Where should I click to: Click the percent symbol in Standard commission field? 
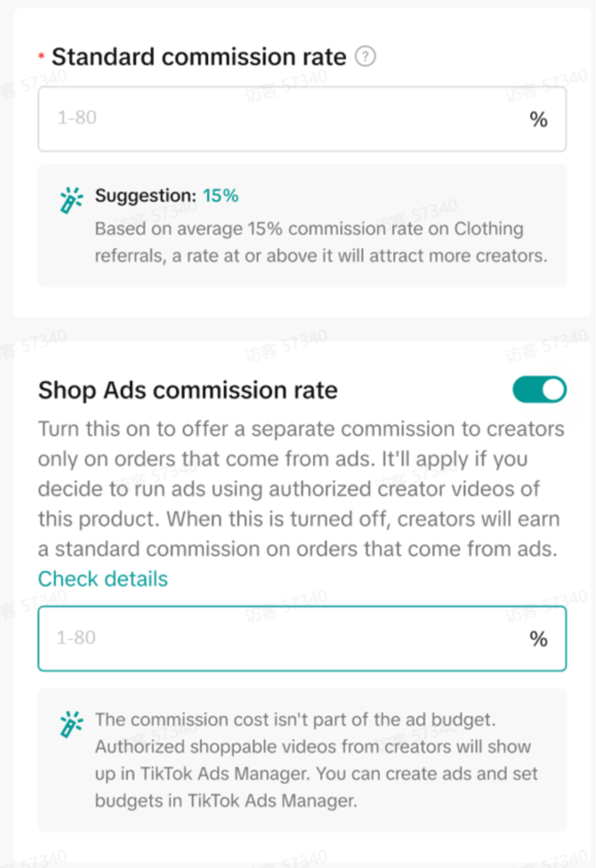[x=538, y=120]
